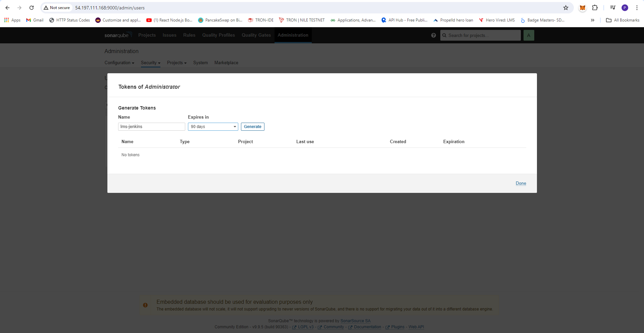Open the All Bookmarks folder

(x=623, y=20)
